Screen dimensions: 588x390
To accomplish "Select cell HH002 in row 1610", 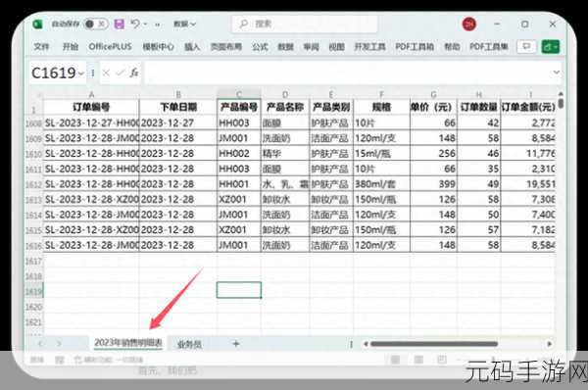I will (x=239, y=154).
